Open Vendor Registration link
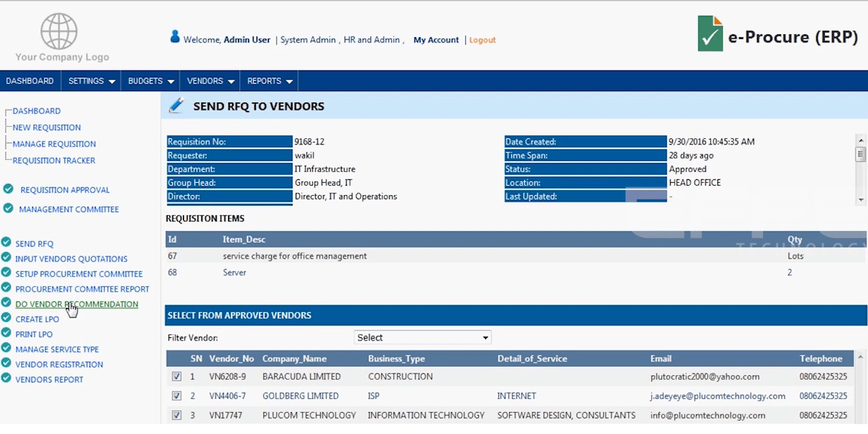The height and width of the screenshot is (434, 868). (x=59, y=364)
